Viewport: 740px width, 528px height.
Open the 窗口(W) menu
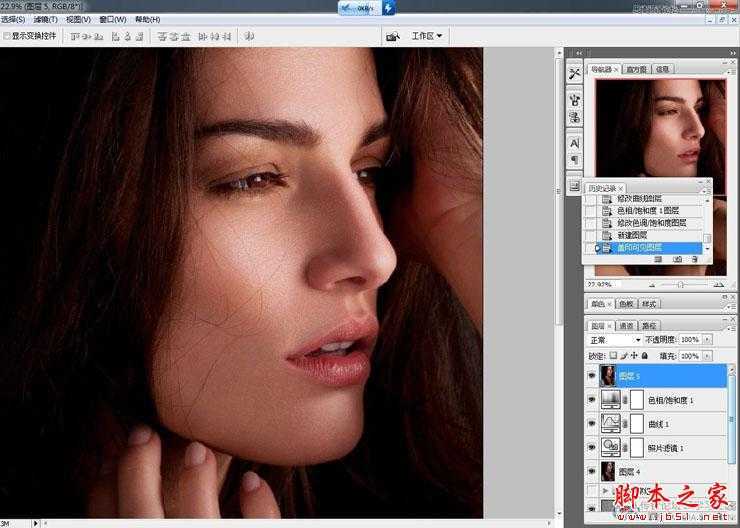tap(113, 19)
